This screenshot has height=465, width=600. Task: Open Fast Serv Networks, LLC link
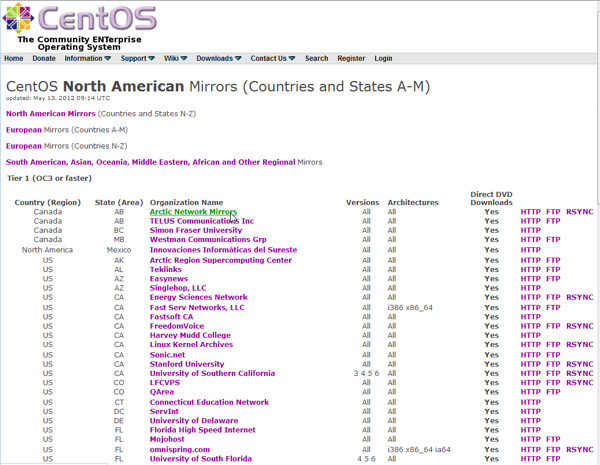[x=197, y=307]
